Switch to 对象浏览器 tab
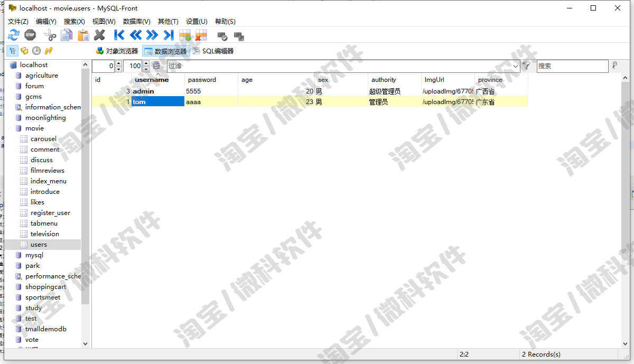Screen dimensions: 634x364 click(x=117, y=51)
